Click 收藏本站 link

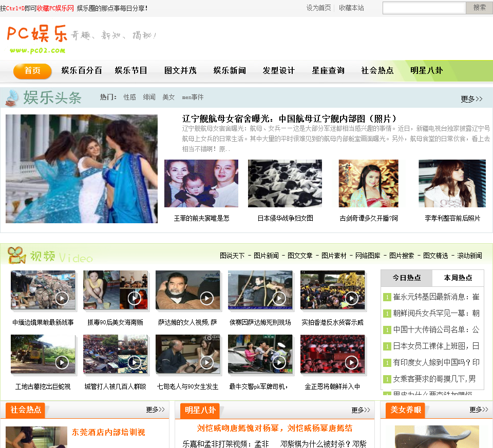[x=351, y=8]
